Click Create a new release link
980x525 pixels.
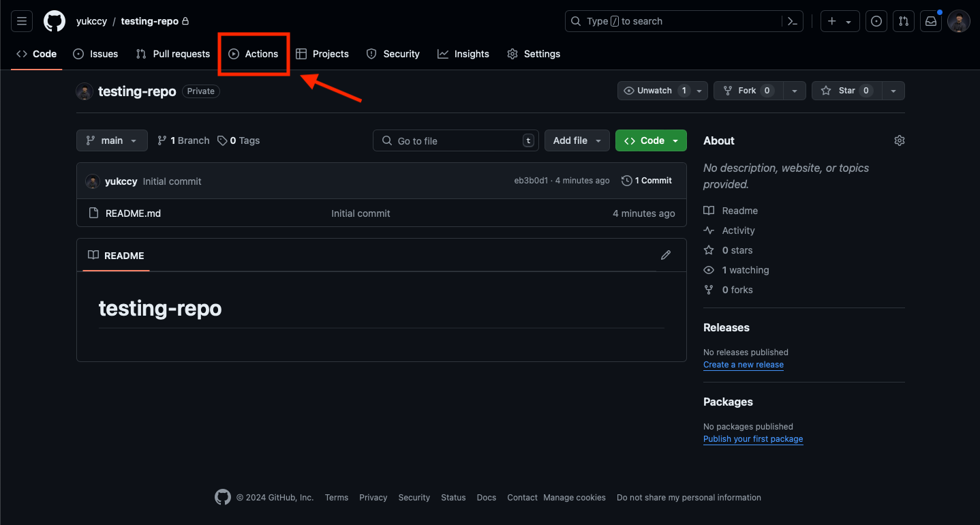click(744, 365)
